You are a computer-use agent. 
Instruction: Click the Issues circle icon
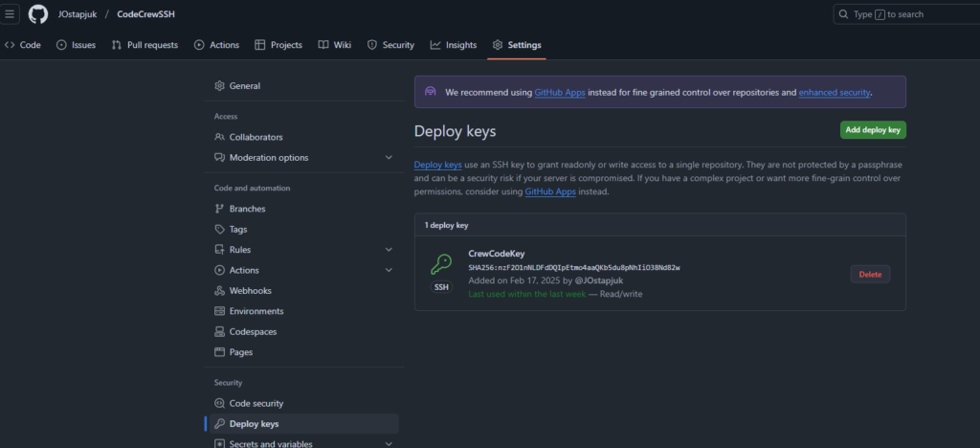coord(61,45)
